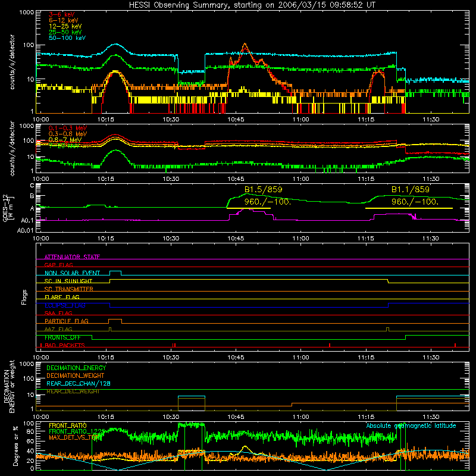Viewport: 476px width, 476px height.
Task: Click the 0.3-0.8 MeV legend label
Action: click(x=68, y=134)
